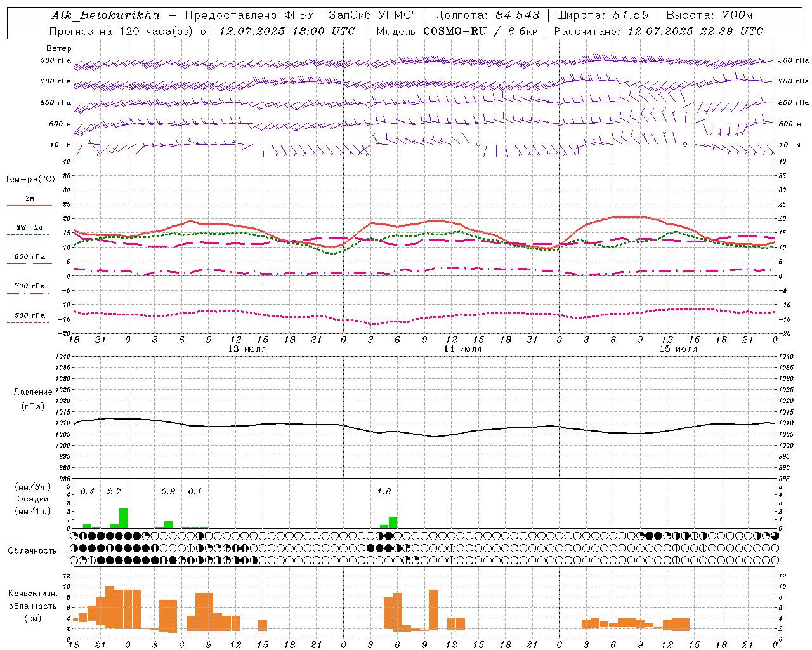Click the (мм/3ч.) precipitation unit label
Screen dimensions: 812x650
click(x=33, y=487)
